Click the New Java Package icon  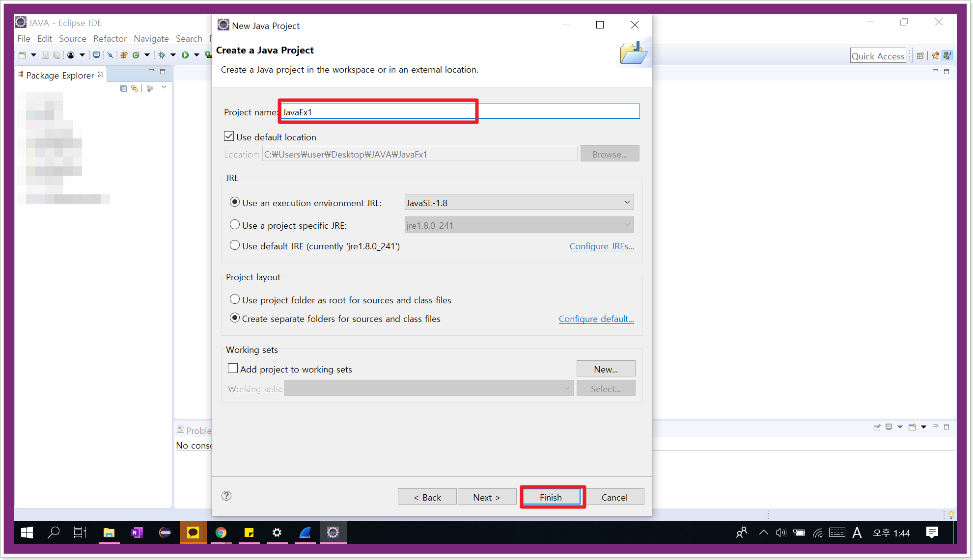(124, 55)
